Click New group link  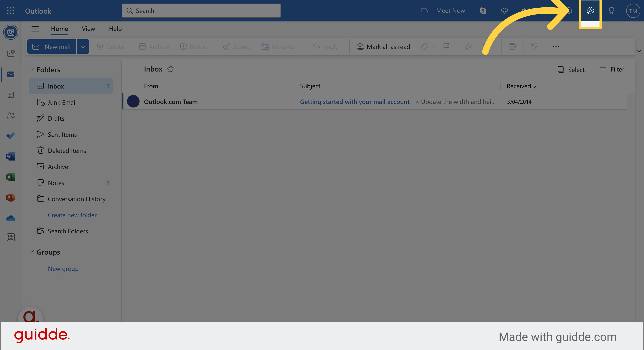pos(63,269)
